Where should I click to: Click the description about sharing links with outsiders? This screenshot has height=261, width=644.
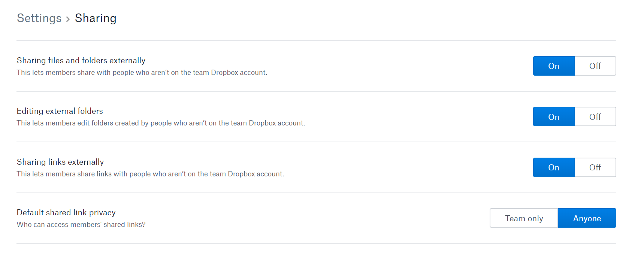pos(151,174)
